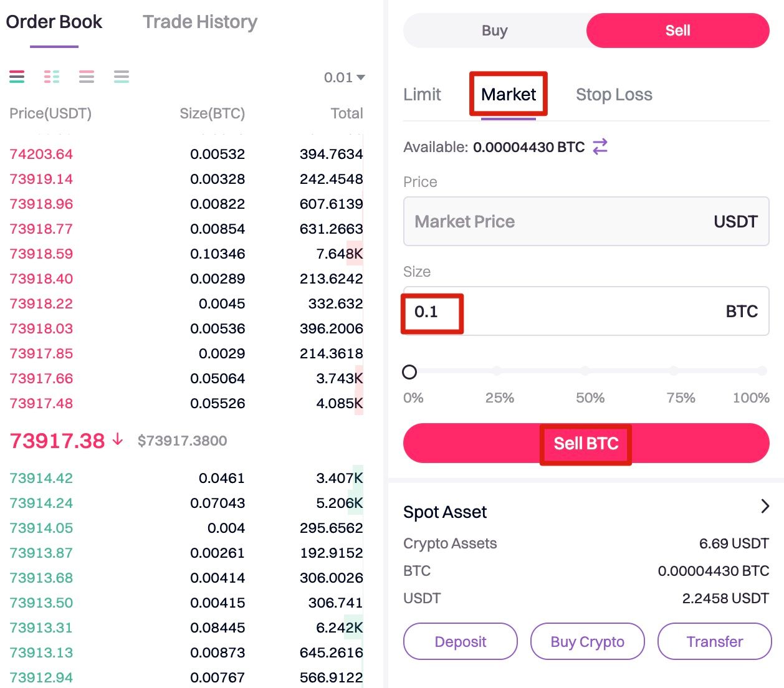
Task: Click the swap arrows icon beside Available balance
Action: tap(600, 146)
